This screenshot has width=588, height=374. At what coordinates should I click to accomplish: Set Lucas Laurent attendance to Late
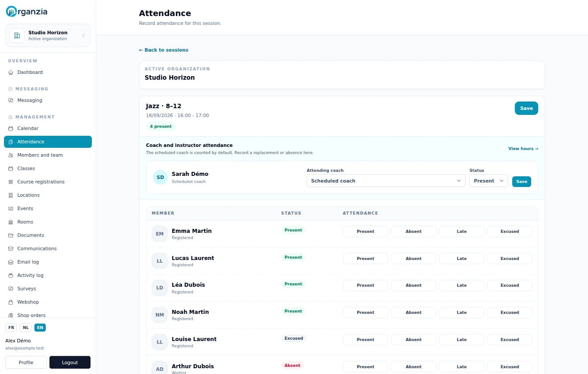(461, 259)
